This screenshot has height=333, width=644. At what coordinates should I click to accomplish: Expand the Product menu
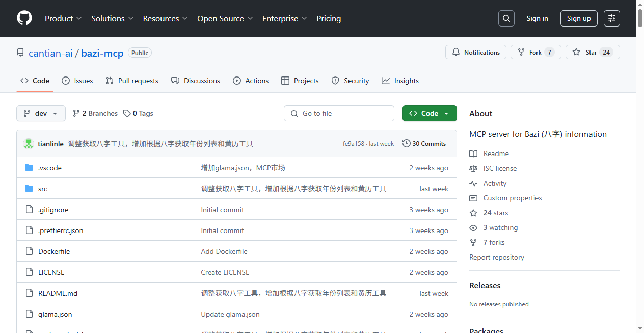pyautogui.click(x=63, y=18)
